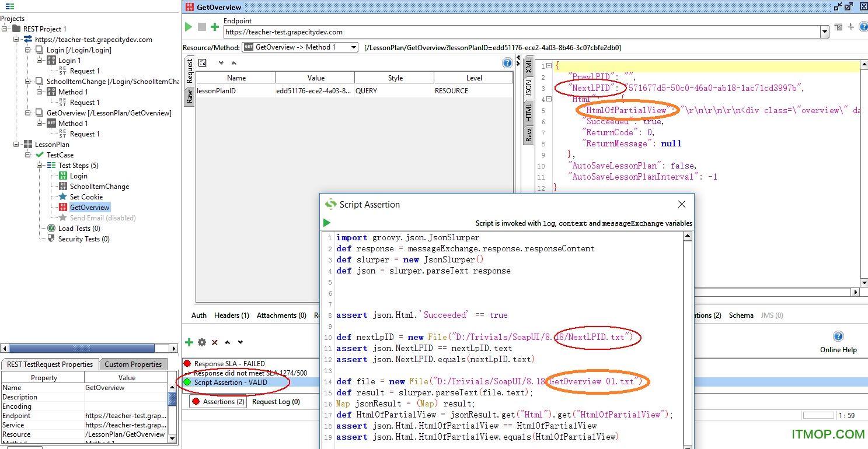
Task: Collapse the teacher-test.grapecitydev.com service node
Action: pyautogui.click(x=16, y=39)
